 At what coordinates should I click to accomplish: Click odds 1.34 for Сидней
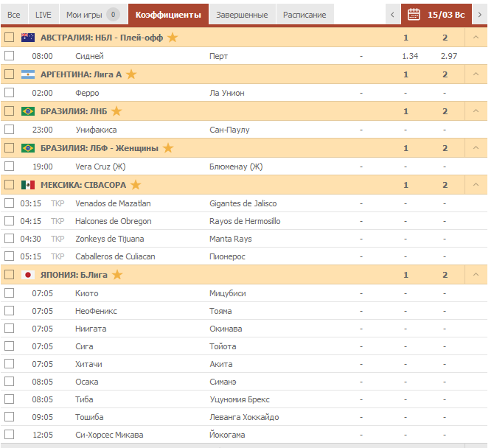coord(410,56)
